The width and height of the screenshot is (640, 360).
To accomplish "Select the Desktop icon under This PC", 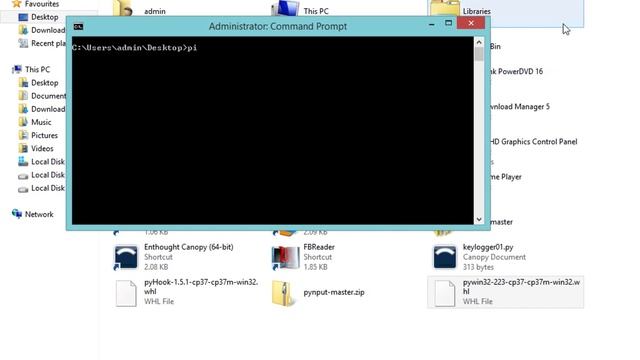I will pos(23,83).
